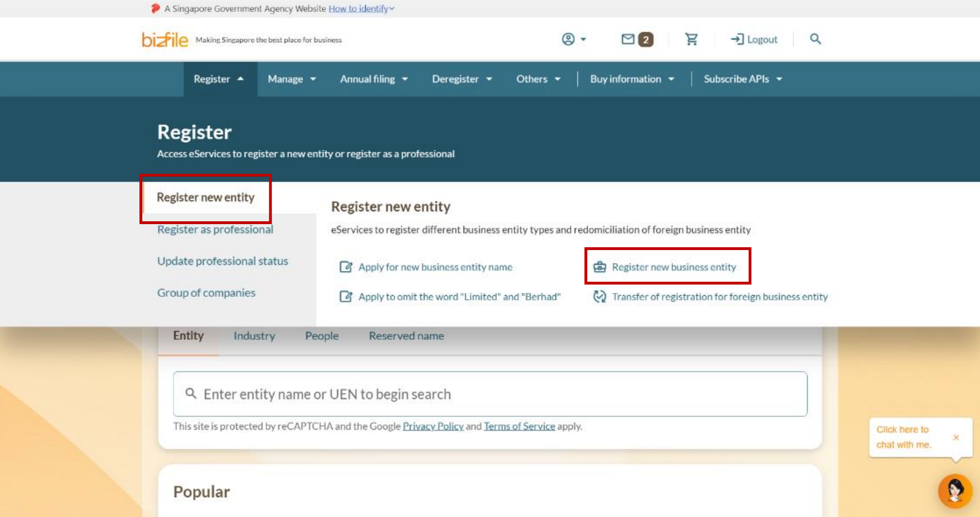Open the Subscribe APIs dropdown
Image resolution: width=980 pixels, height=517 pixels.
point(742,79)
